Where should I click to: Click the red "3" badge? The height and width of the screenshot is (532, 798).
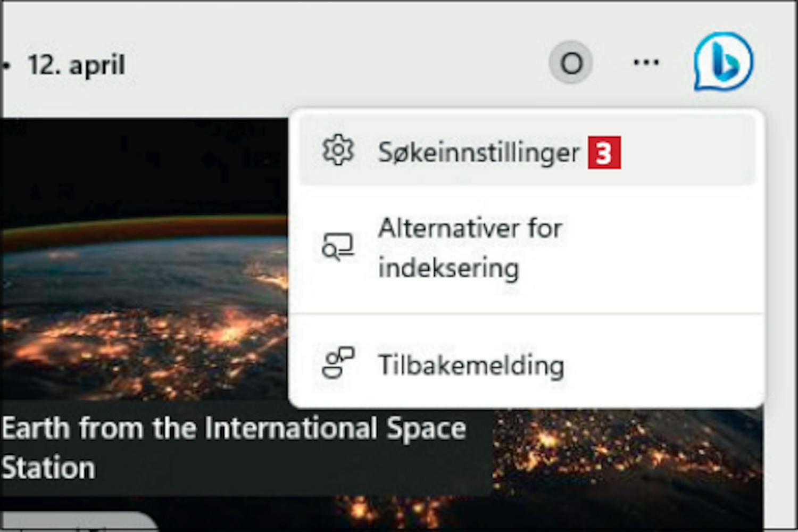coord(604,153)
